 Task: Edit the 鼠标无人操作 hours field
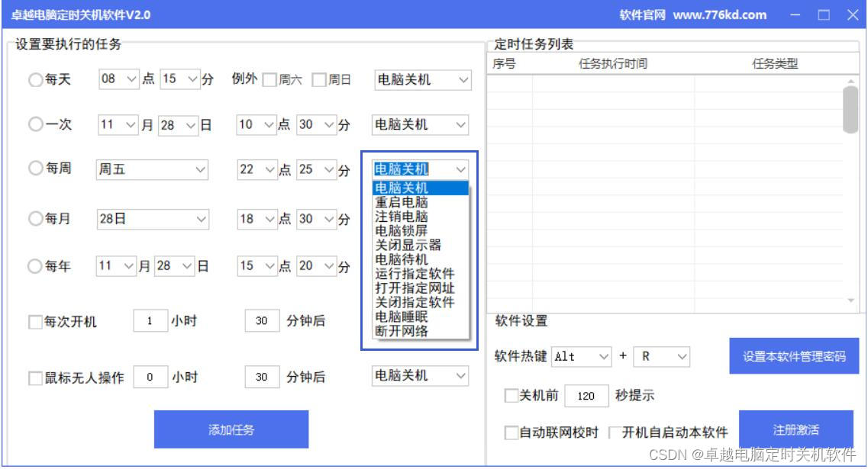click(150, 377)
